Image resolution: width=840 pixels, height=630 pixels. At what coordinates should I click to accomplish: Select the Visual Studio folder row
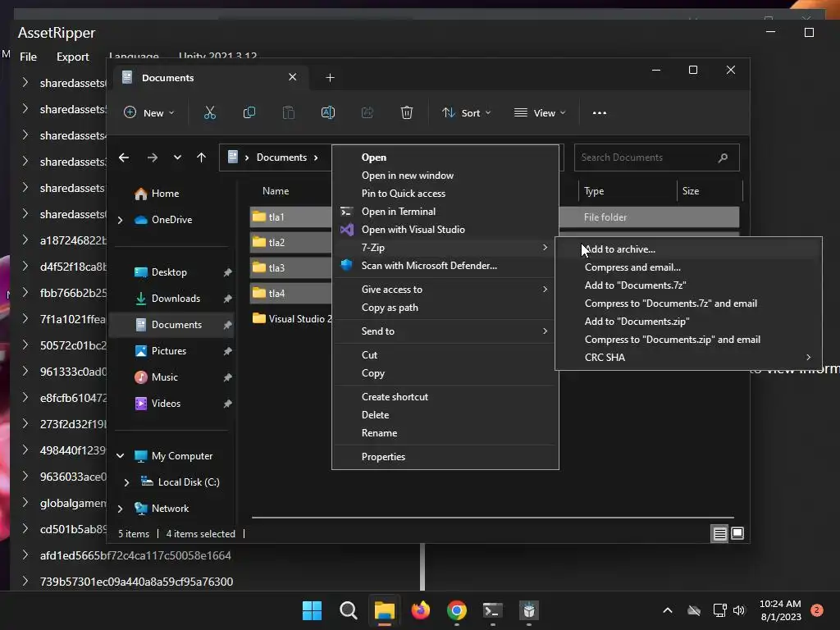291,319
